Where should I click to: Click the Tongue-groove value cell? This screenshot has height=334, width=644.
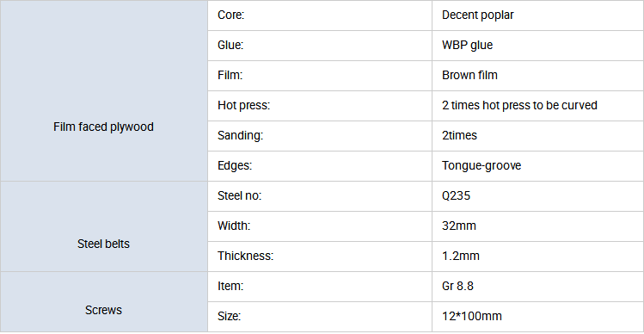537,166
